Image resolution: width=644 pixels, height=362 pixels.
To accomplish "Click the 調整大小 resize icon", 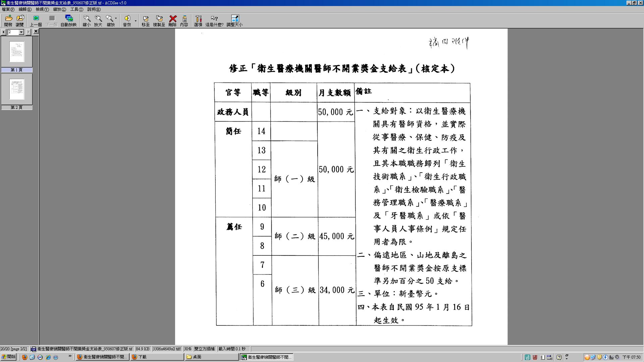I will pos(234,20).
